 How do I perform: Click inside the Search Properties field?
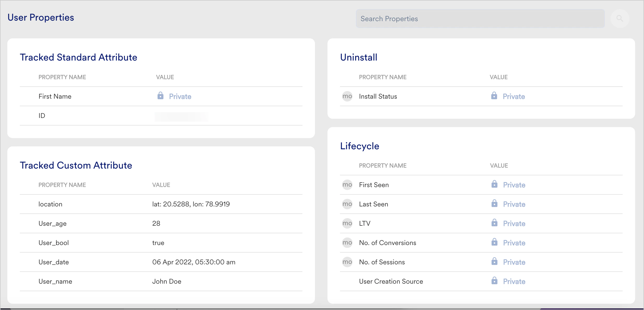pyautogui.click(x=480, y=18)
